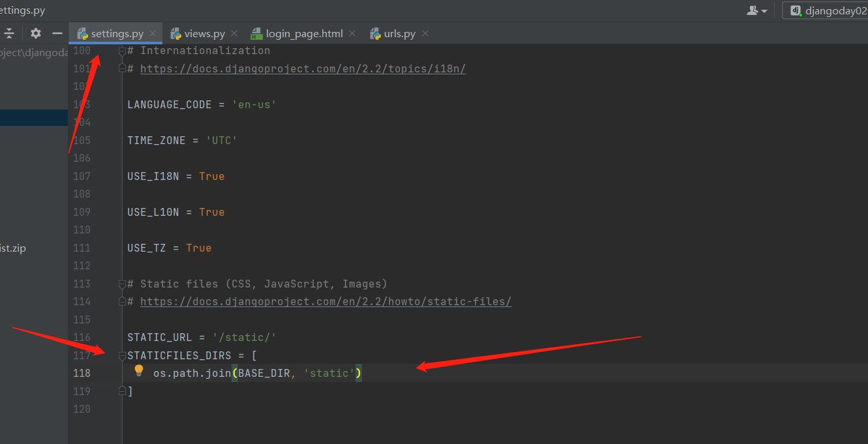Click the '/static/' string value
This screenshot has width=868, height=444.
244,337
